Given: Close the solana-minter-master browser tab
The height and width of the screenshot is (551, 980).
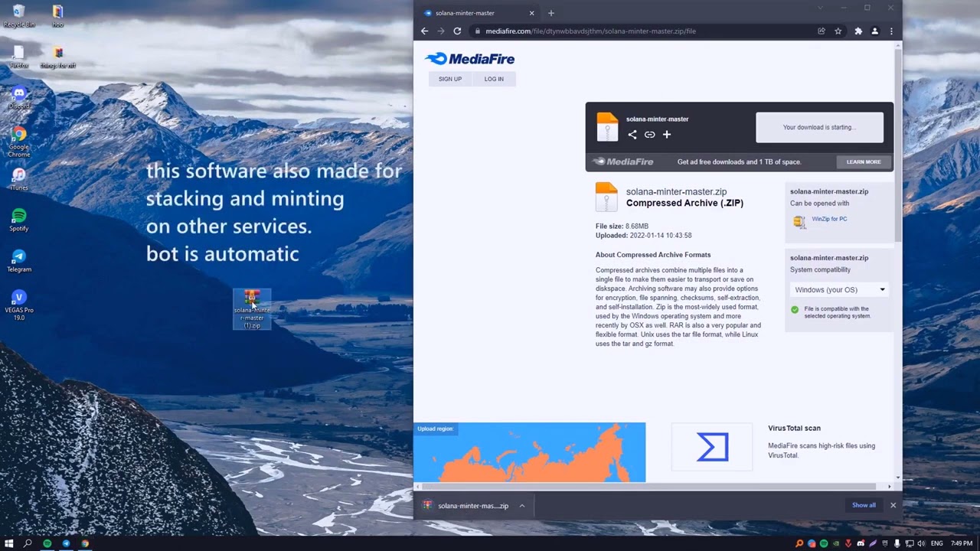Looking at the screenshot, I should [531, 13].
